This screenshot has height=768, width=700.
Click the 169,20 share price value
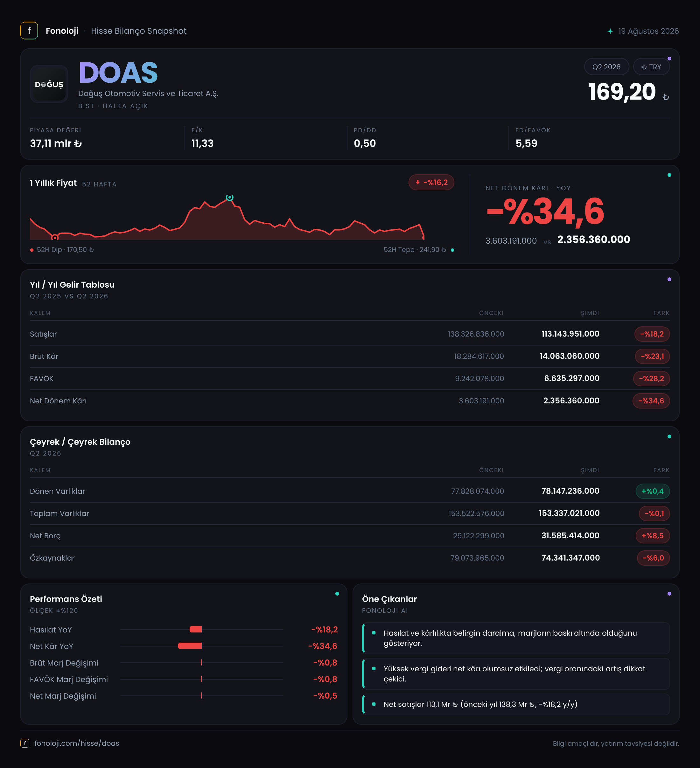pyautogui.click(x=622, y=92)
